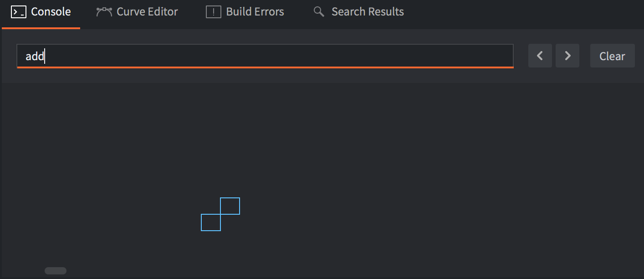Click empty tab bar space after Search Results
Image resolution: width=644 pixels, height=279 pixels.
pyautogui.click(x=524, y=14)
